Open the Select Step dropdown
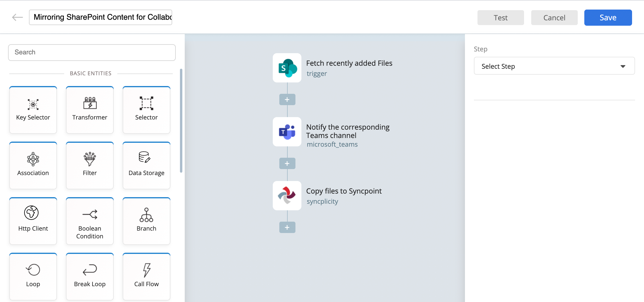This screenshot has width=644, height=302. (x=554, y=66)
